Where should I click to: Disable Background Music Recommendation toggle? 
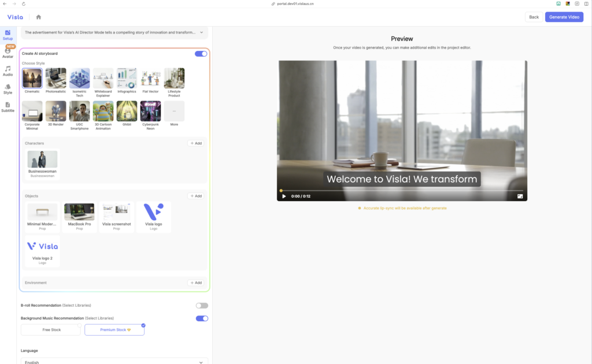tap(202, 318)
